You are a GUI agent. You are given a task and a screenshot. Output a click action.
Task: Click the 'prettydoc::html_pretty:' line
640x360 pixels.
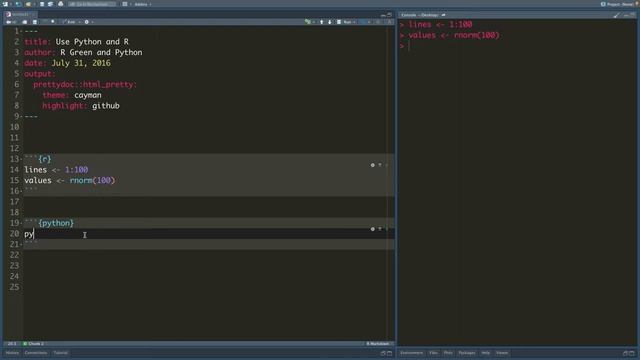85,84
